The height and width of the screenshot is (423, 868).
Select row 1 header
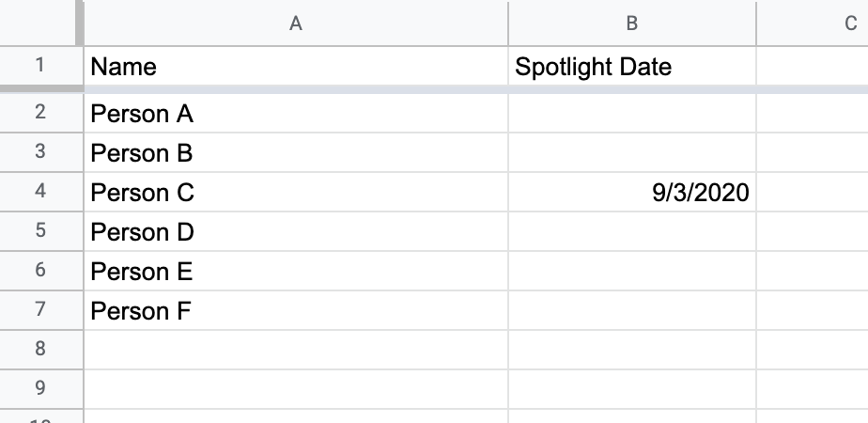(39, 66)
